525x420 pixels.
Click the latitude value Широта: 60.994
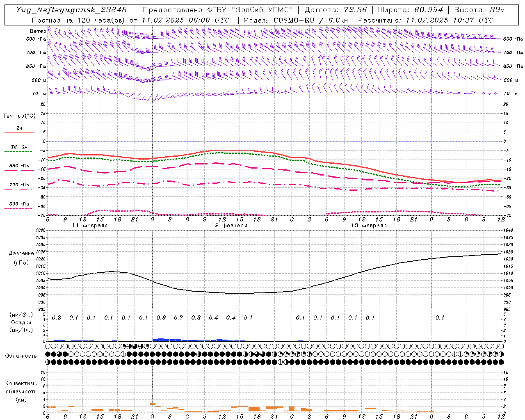point(411,10)
